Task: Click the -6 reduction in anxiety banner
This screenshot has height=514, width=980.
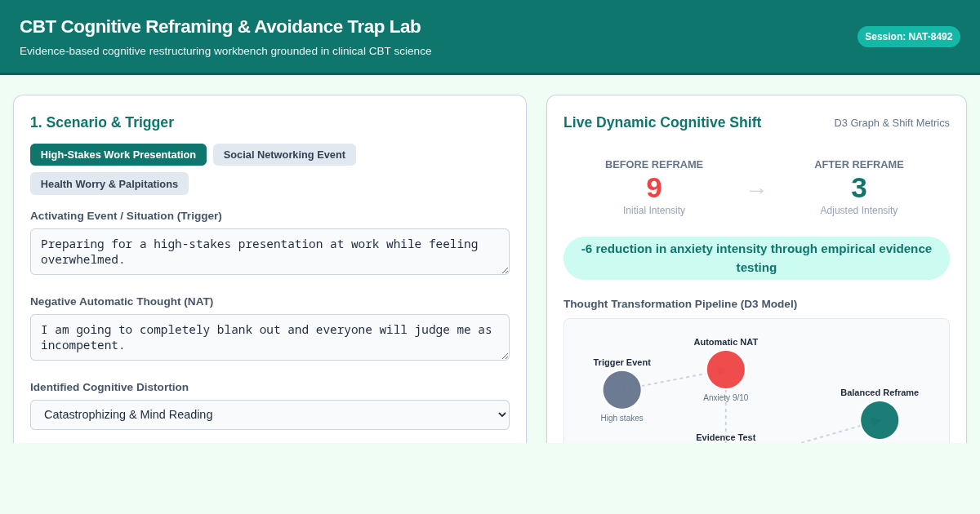Action: coord(756,258)
